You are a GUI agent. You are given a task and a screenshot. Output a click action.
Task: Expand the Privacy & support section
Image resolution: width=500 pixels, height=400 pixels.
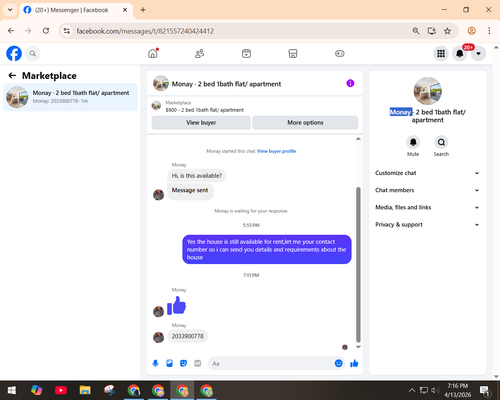[x=427, y=225]
